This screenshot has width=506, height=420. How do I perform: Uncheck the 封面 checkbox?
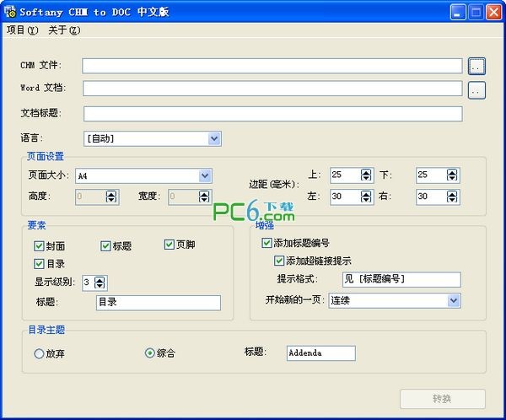39,246
